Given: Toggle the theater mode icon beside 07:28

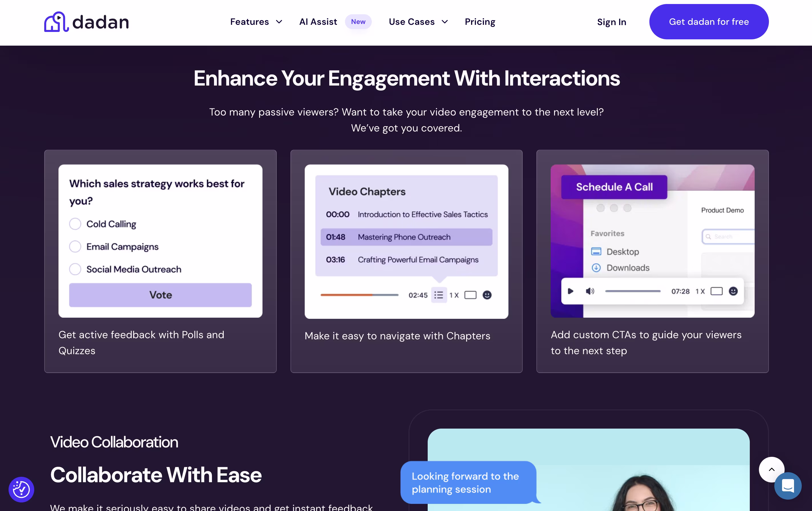Looking at the screenshot, I should click(x=717, y=291).
